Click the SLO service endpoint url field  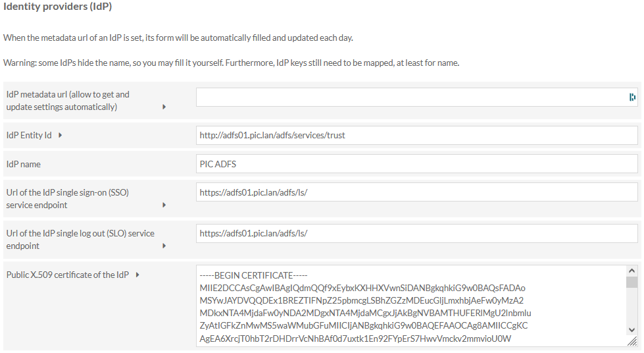(417, 233)
